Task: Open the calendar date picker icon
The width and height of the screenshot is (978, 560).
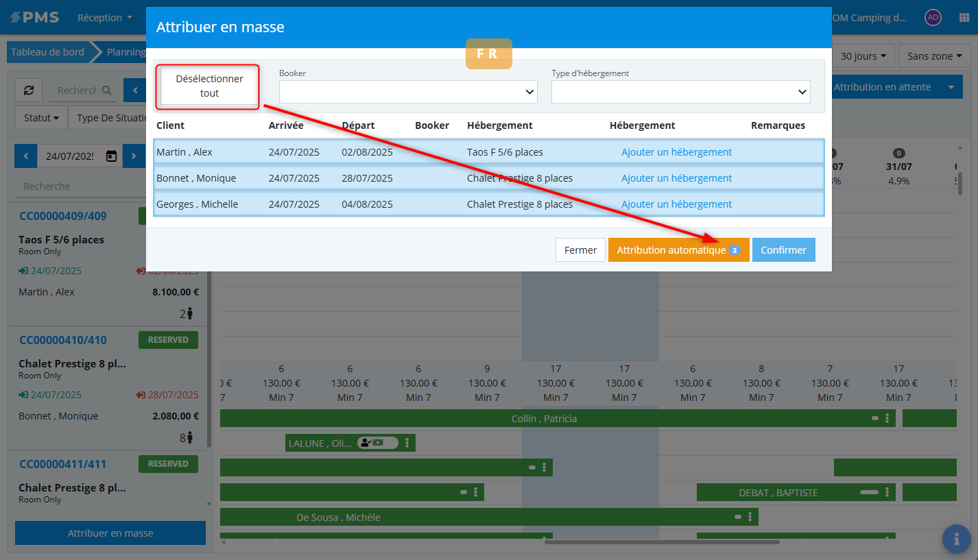Action: (111, 156)
